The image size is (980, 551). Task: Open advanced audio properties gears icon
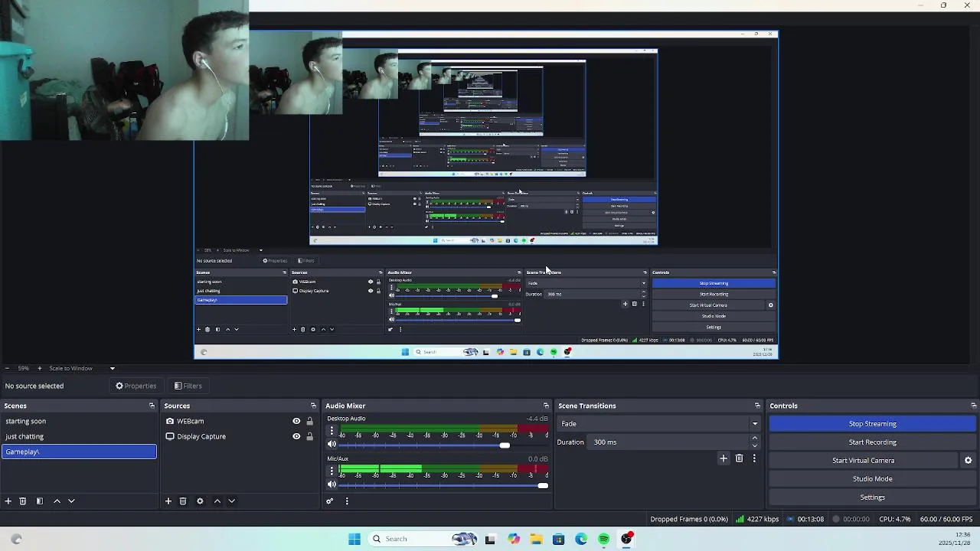point(330,501)
